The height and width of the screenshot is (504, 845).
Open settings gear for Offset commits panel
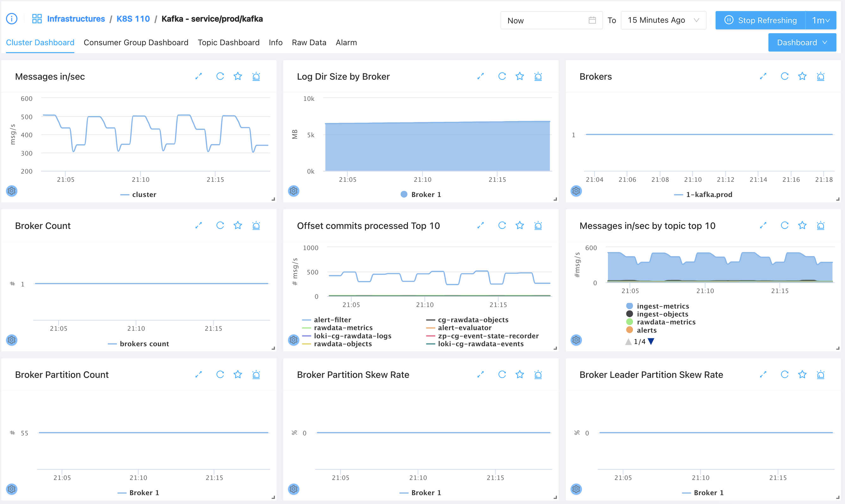click(294, 340)
